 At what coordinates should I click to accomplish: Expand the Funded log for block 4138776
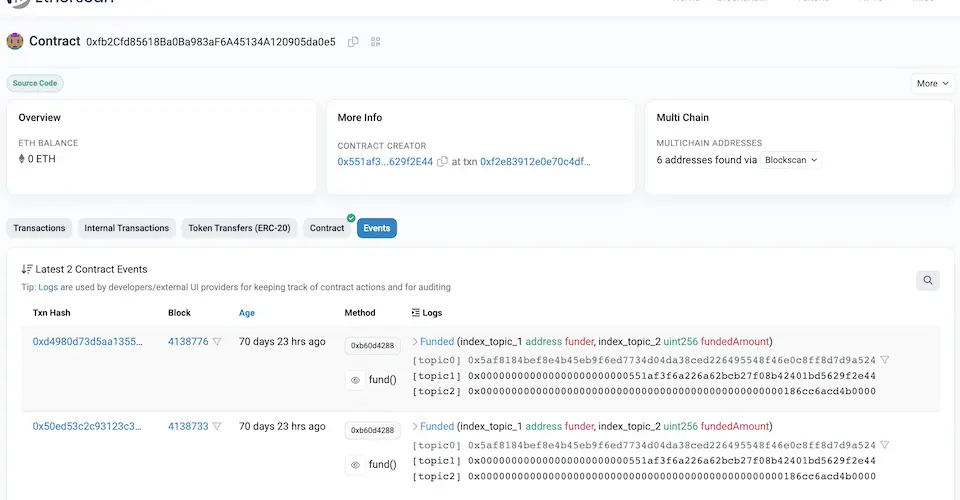[415, 341]
